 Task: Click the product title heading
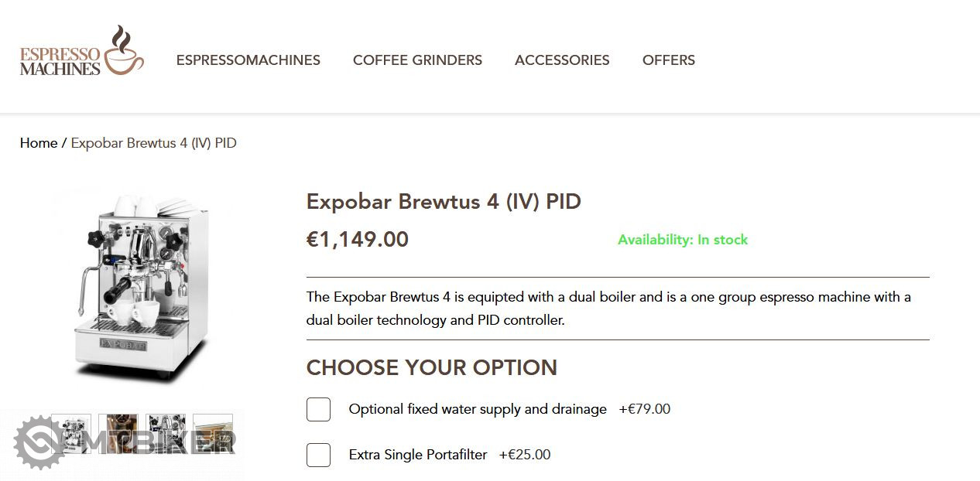pos(444,202)
